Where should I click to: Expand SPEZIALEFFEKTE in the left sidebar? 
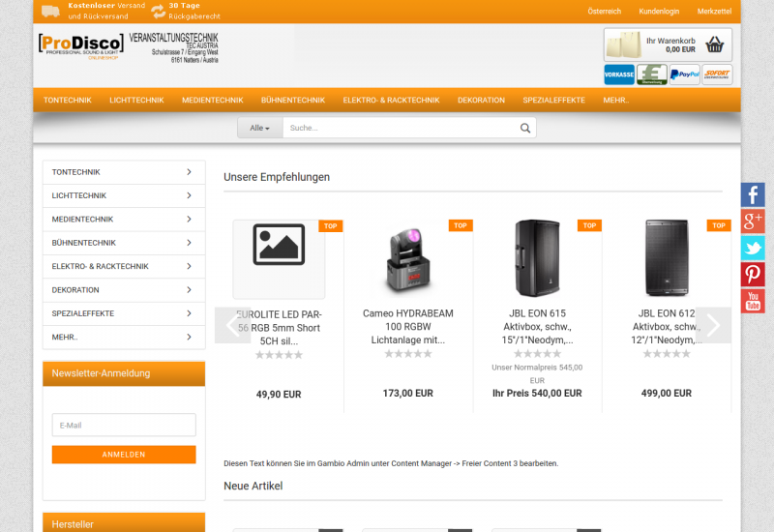click(124, 313)
